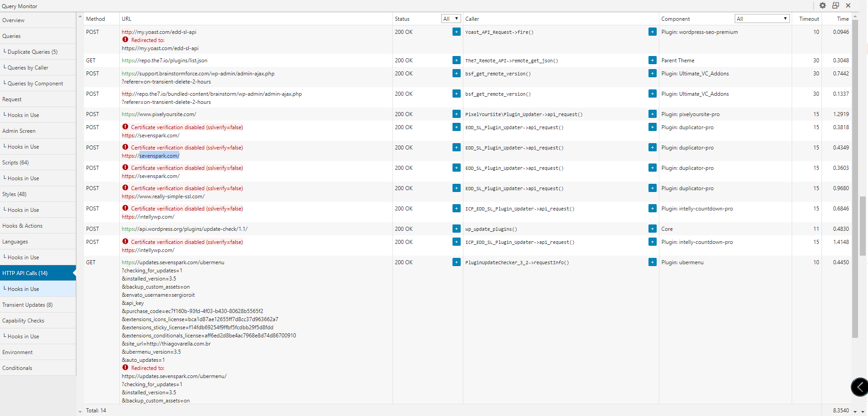Open Duplicate Queries (5) section
This screenshot has height=416, width=868.
[x=33, y=52]
